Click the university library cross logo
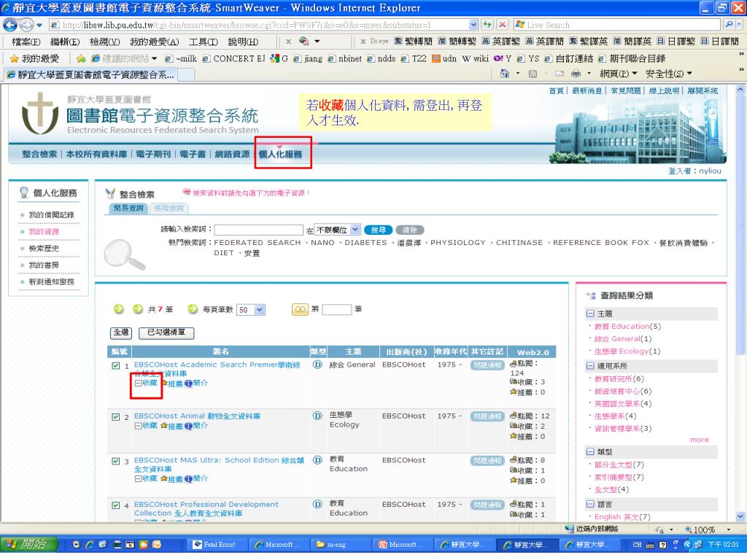The height and width of the screenshot is (560, 747). coord(40,113)
